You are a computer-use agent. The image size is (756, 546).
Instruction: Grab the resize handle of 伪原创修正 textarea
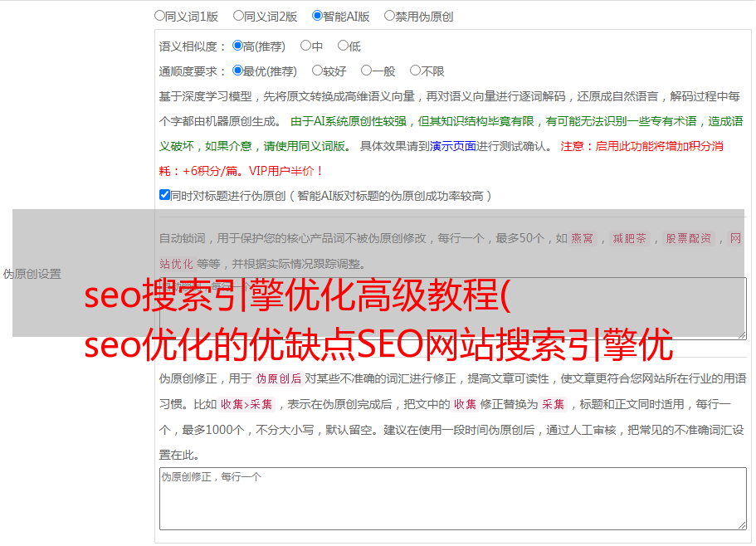pyautogui.click(x=742, y=526)
